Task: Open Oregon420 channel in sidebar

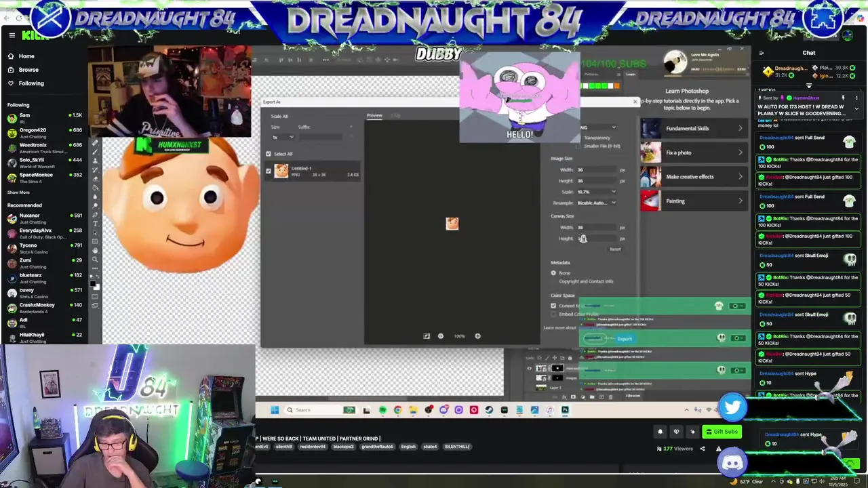Action: point(44,133)
